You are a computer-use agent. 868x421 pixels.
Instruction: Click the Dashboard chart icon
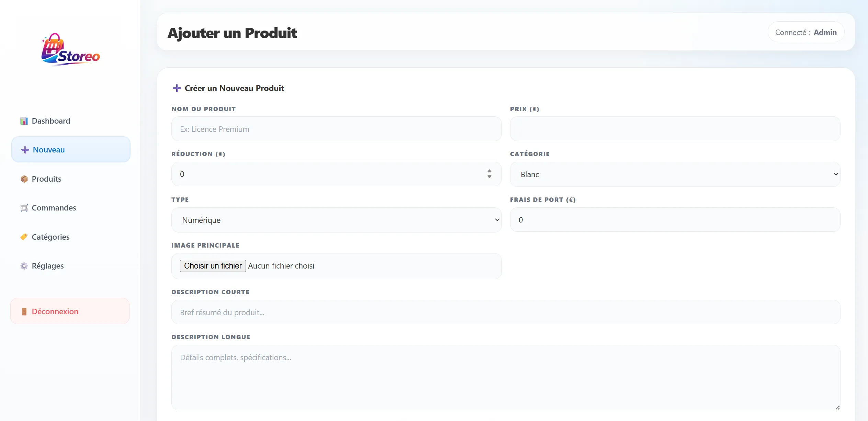(x=24, y=121)
